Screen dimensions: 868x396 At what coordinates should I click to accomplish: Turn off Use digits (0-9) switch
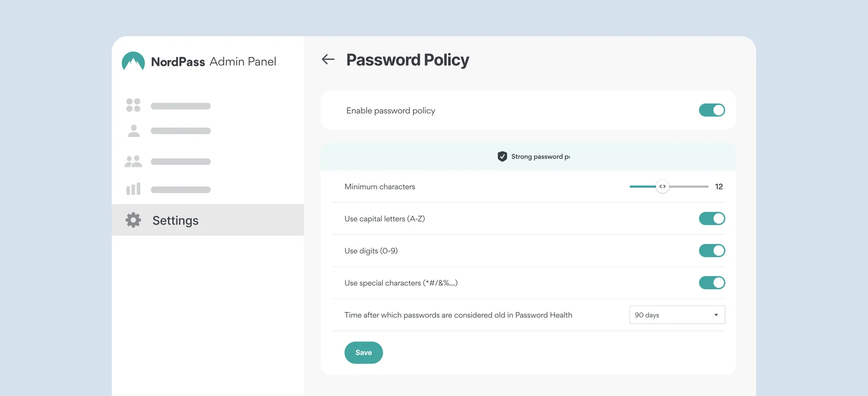(x=712, y=251)
